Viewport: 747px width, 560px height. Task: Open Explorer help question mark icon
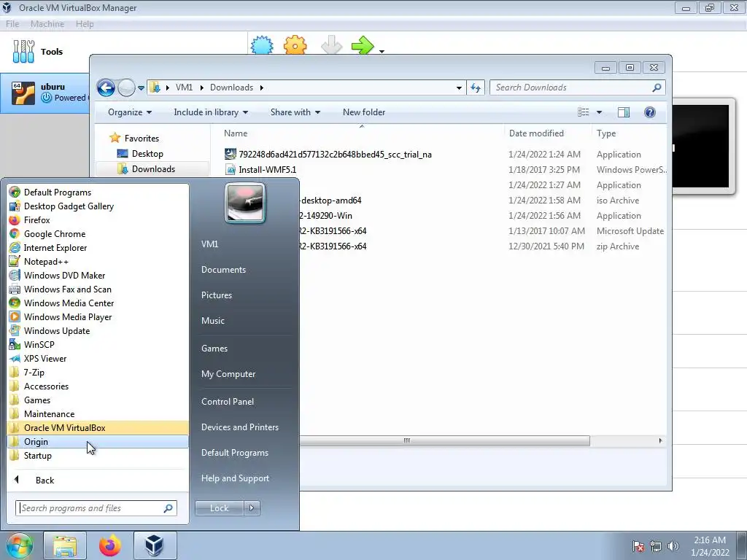(650, 112)
